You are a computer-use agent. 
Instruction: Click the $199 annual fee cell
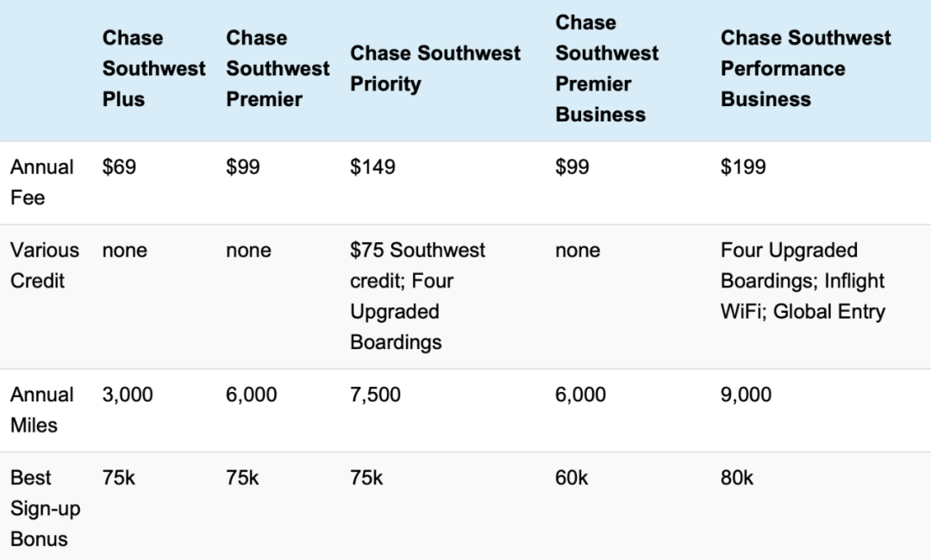(743, 166)
